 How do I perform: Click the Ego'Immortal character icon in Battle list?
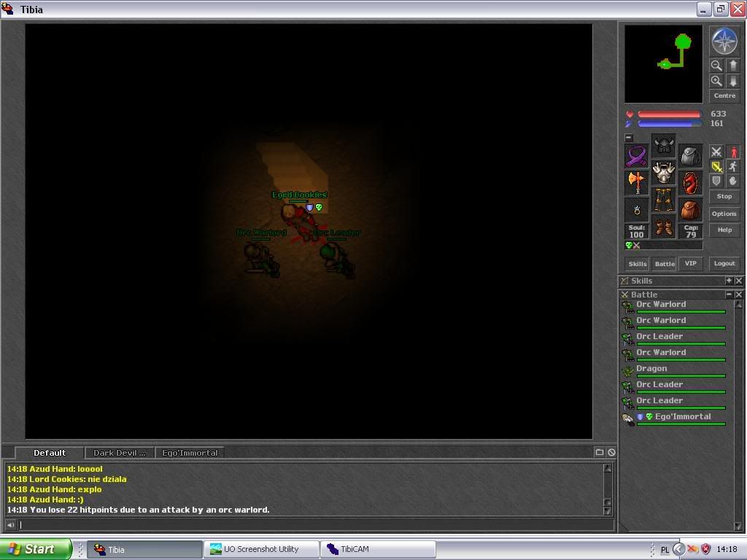pyautogui.click(x=628, y=419)
